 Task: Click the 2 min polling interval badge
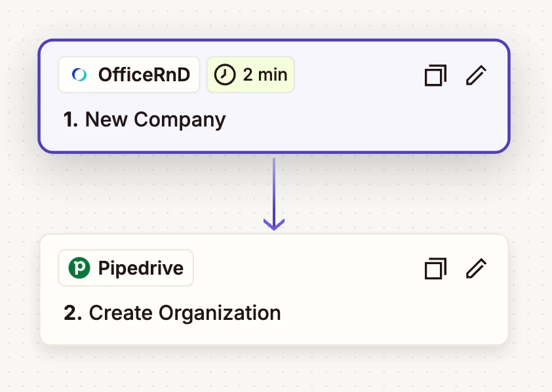point(250,75)
